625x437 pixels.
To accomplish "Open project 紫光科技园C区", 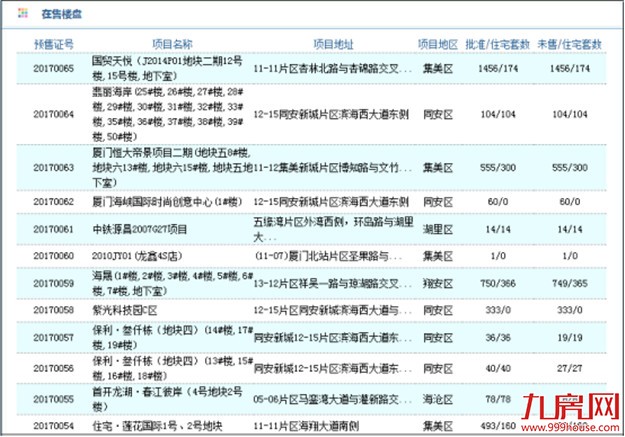I will (124, 310).
